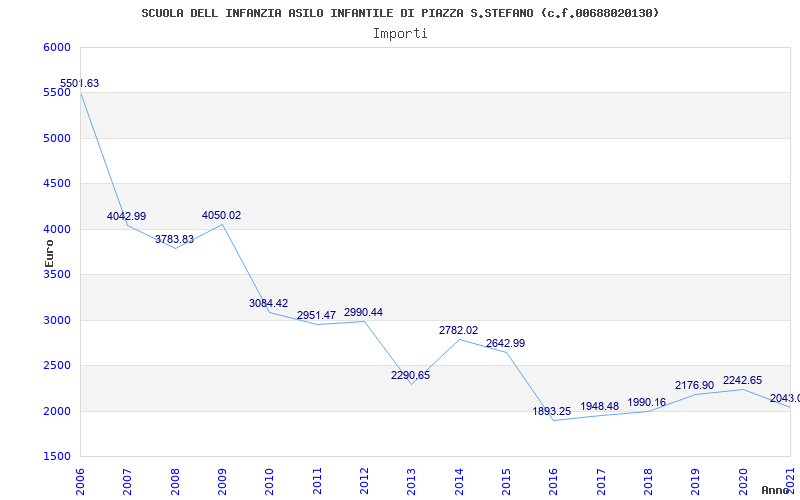Select the 2990.44 data label

pos(363,312)
